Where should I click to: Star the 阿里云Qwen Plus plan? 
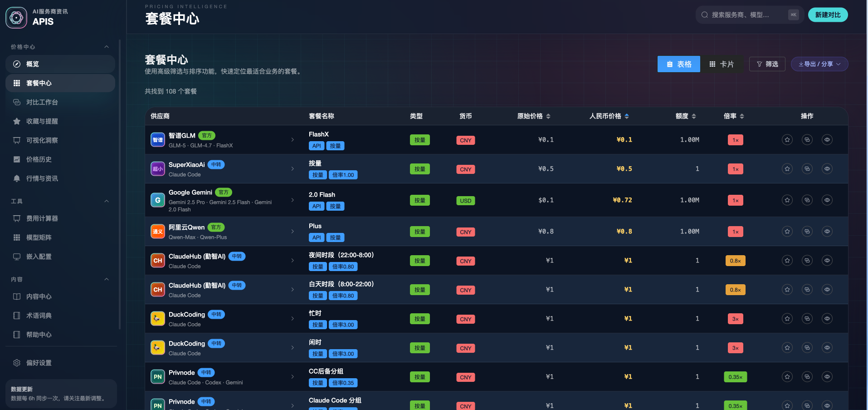787,232
